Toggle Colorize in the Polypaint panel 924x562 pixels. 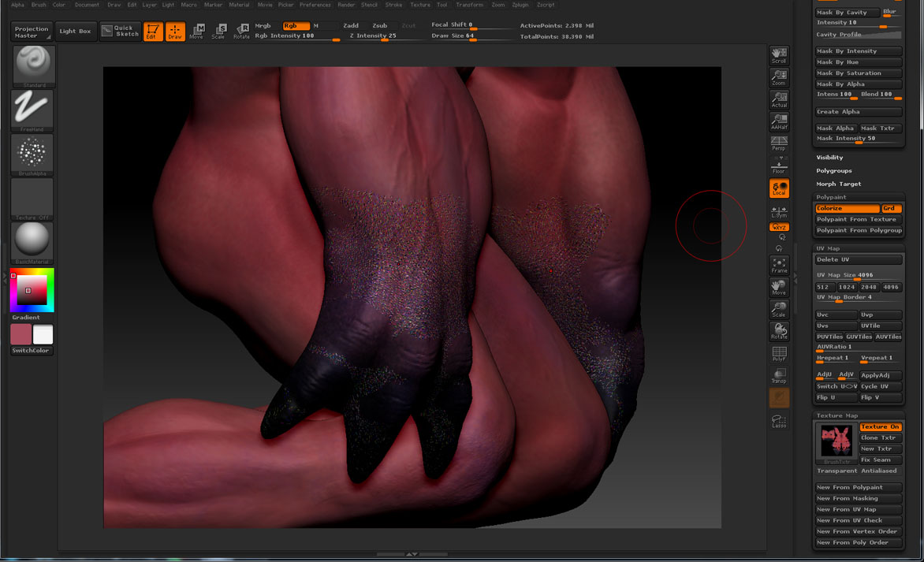[x=846, y=208]
